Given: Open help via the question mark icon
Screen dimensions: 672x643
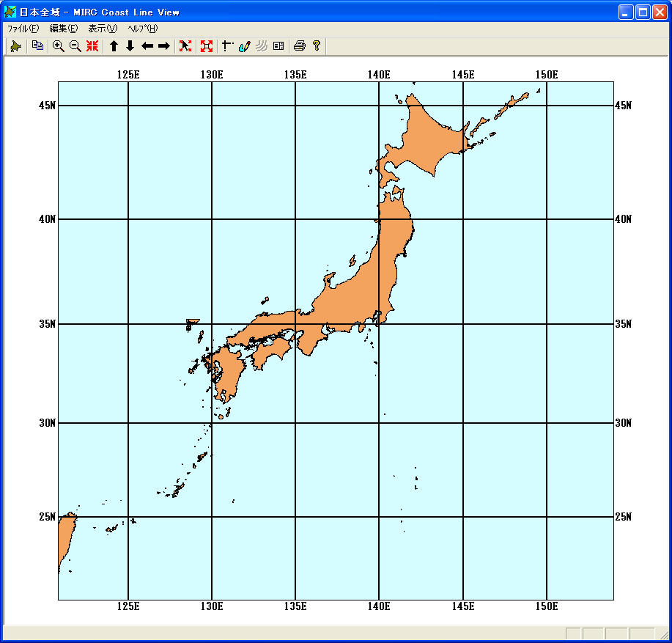Looking at the screenshot, I should click(x=317, y=46).
